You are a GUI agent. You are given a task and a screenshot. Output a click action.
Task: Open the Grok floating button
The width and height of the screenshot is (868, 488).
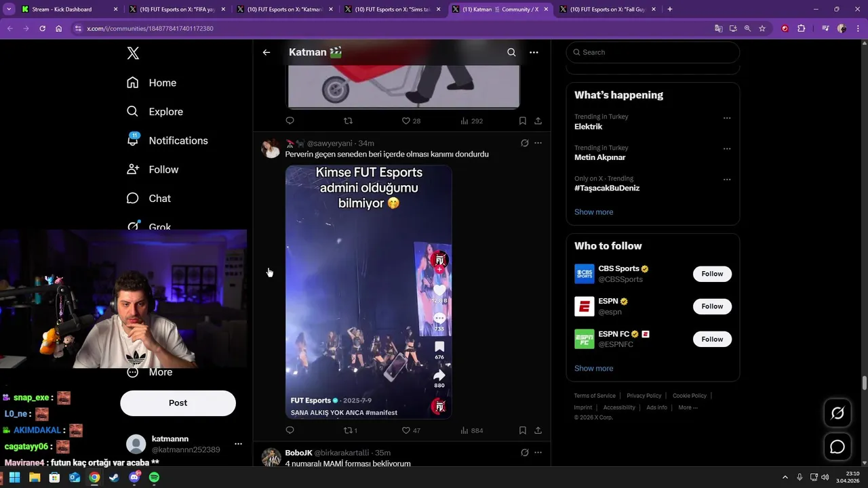tap(837, 413)
